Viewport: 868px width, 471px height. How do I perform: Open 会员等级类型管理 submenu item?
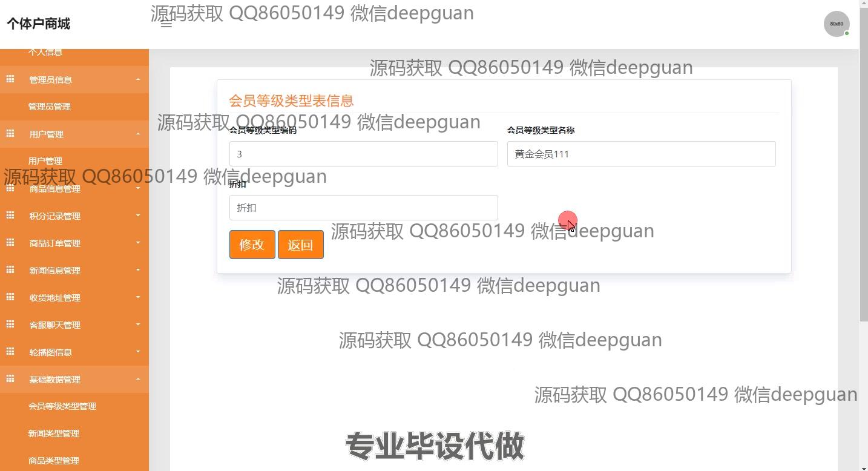(x=62, y=406)
